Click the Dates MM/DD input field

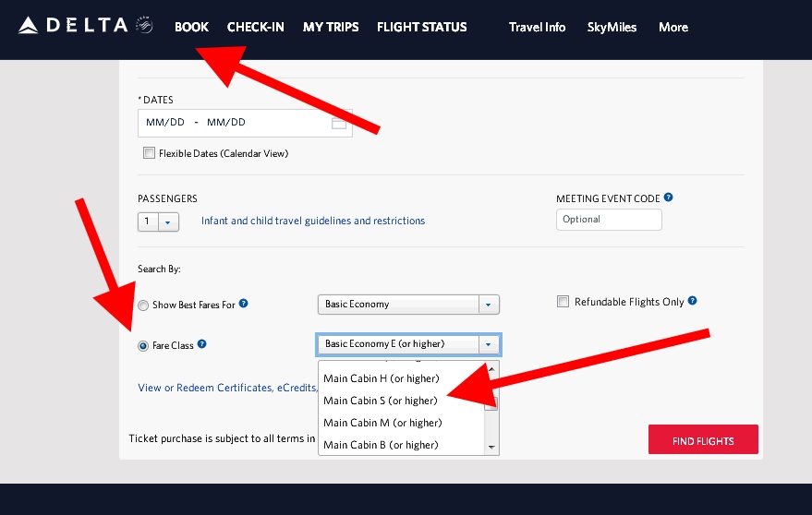245,123
